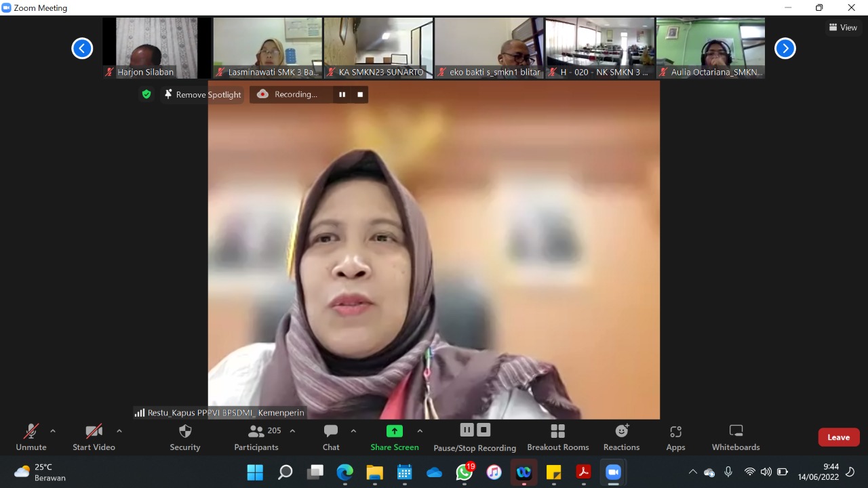Pause recording in top indicator
868x488 pixels.
pyautogui.click(x=342, y=94)
